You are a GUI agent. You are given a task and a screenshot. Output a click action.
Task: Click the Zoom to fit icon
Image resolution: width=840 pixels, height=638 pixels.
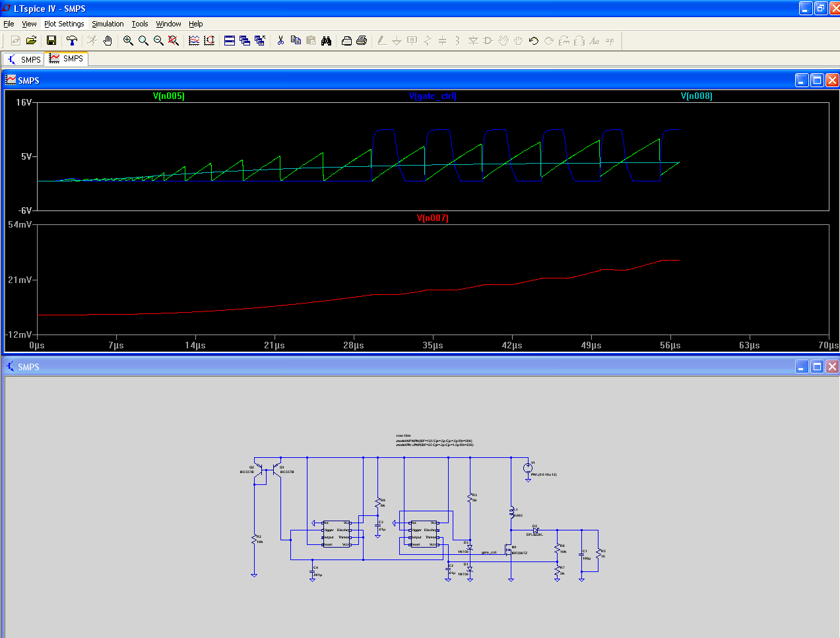click(174, 41)
